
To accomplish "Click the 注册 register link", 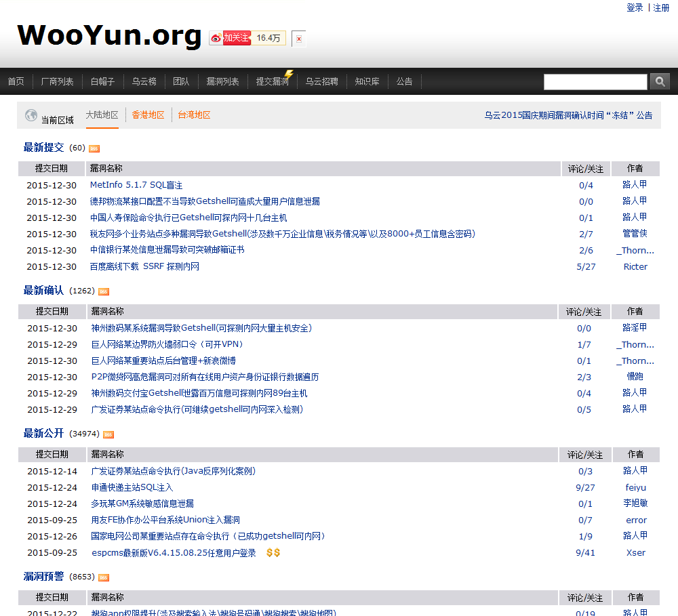I will (x=661, y=7).
